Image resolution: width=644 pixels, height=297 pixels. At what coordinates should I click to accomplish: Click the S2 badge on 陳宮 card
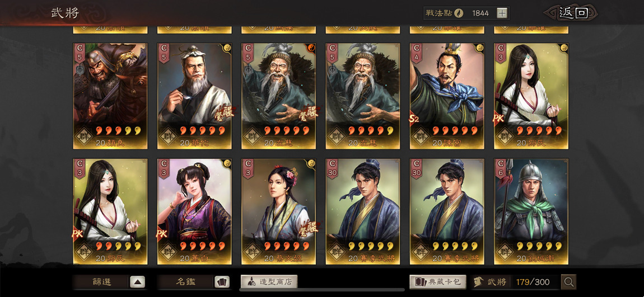(x=414, y=119)
